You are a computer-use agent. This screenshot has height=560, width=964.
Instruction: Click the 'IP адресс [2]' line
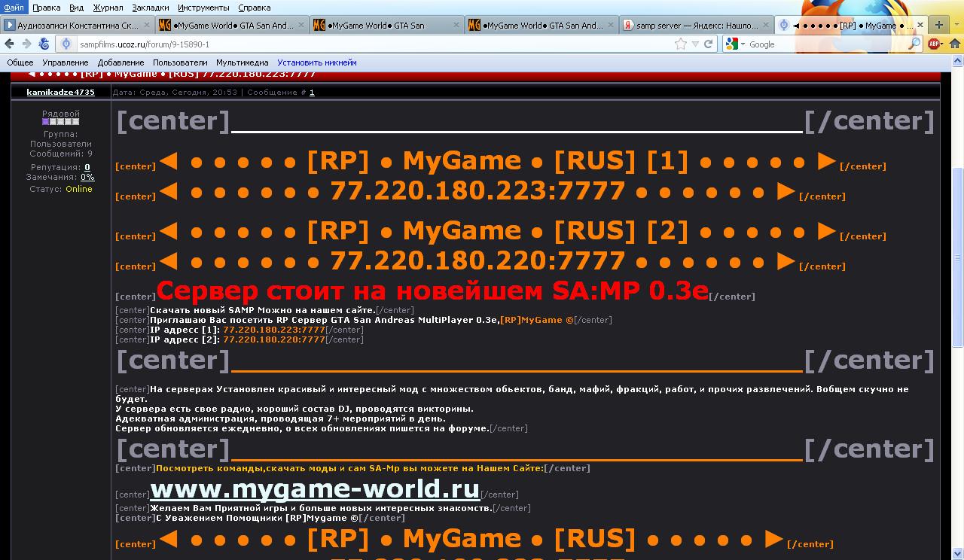click(237, 339)
